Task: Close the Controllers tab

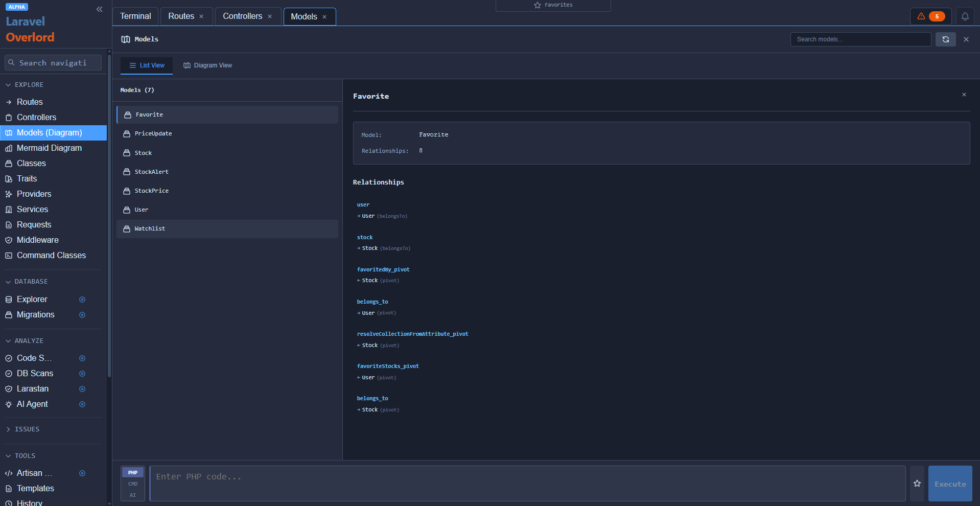Action: tap(270, 16)
